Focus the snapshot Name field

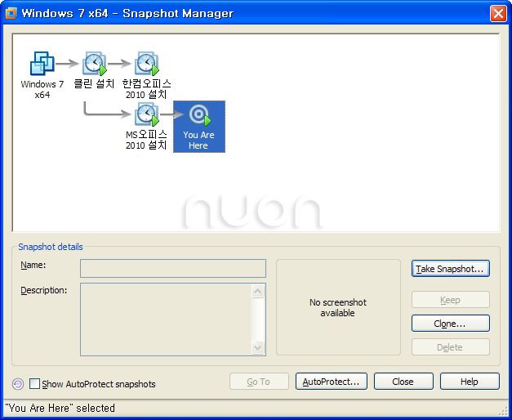click(173, 268)
